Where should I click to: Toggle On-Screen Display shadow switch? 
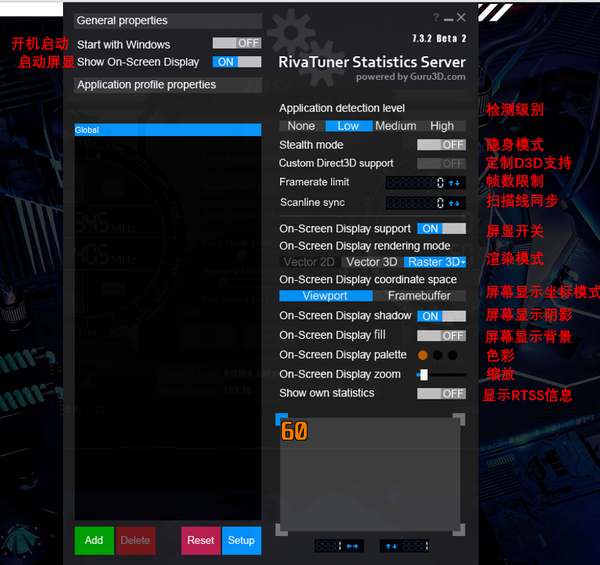(x=441, y=316)
